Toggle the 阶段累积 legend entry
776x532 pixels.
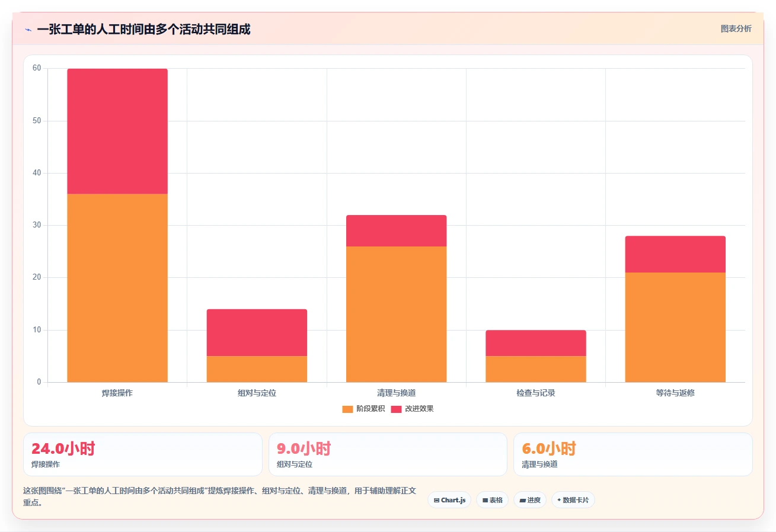[x=363, y=409]
